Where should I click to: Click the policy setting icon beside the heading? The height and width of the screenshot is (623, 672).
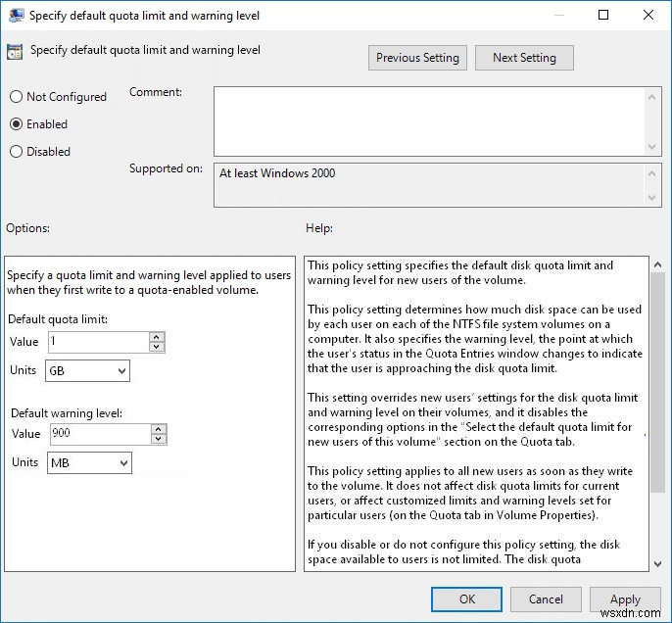point(15,52)
